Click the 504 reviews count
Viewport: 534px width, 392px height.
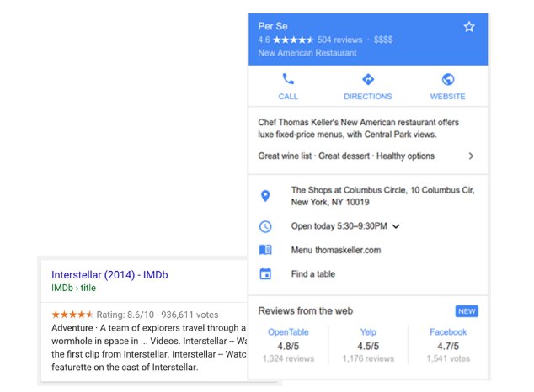pyautogui.click(x=340, y=40)
